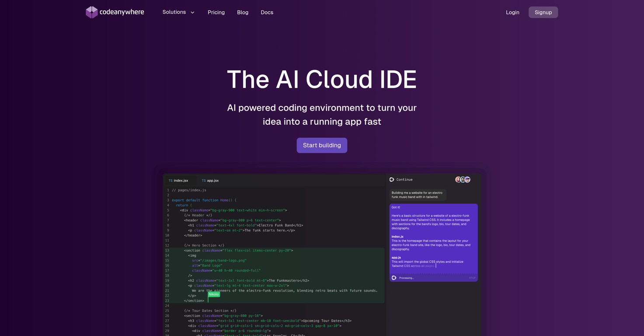This screenshot has width=644, height=336.
Task: Click the leftmost collaborator avatar
Action: pyautogui.click(x=457, y=179)
